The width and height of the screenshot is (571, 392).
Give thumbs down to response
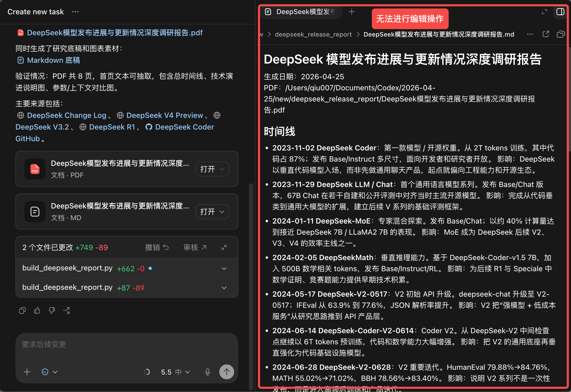(x=52, y=310)
